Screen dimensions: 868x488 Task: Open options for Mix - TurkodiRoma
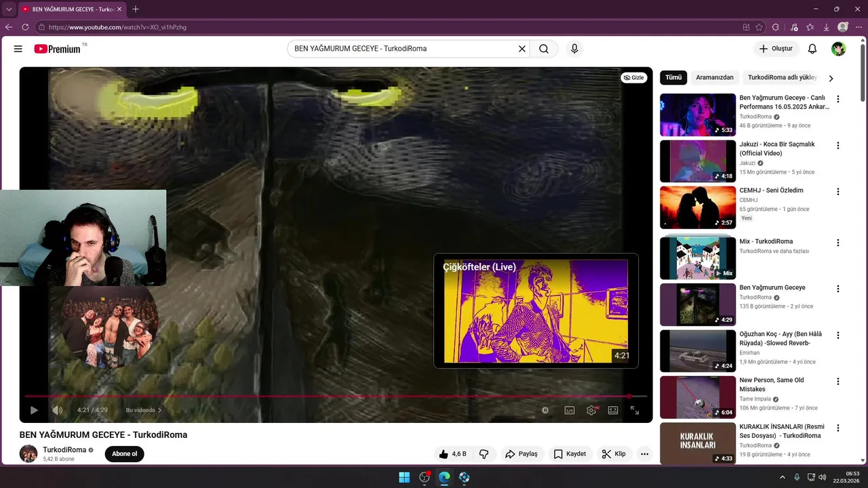[x=838, y=243]
